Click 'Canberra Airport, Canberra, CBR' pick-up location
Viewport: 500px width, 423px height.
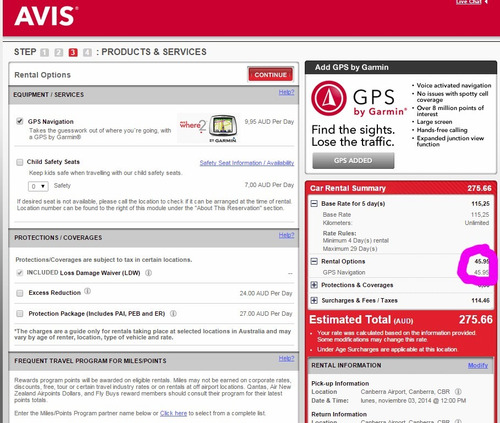pos(405,391)
